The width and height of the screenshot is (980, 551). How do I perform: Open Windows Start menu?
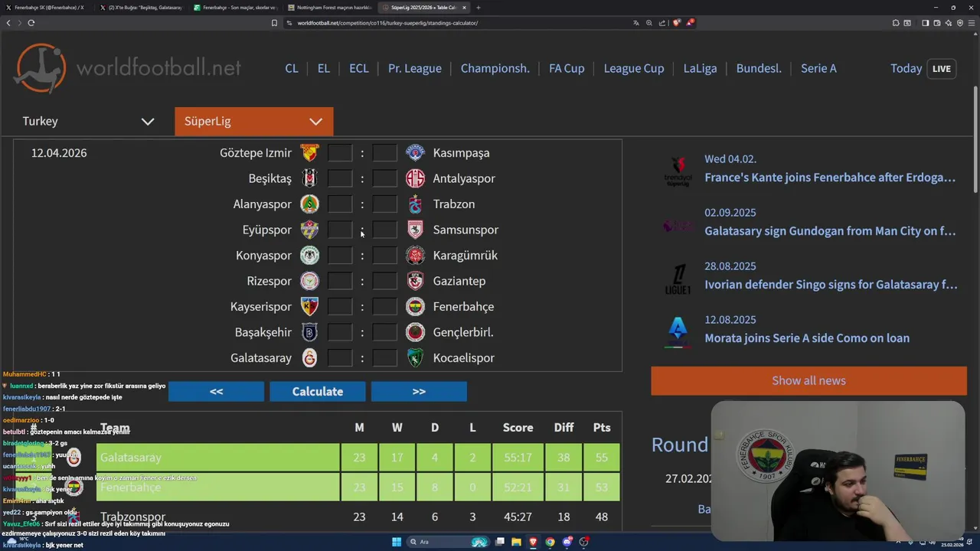click(397, 542)
